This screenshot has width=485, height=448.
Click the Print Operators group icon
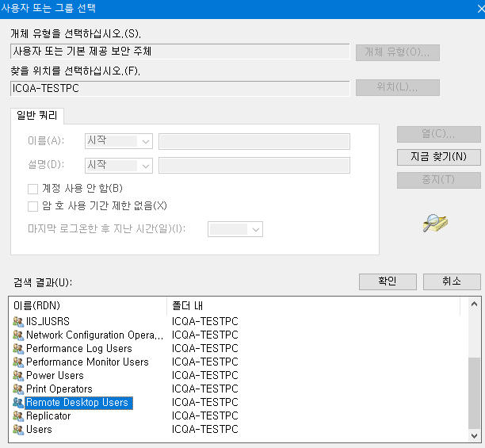click(x=18, y=389)
